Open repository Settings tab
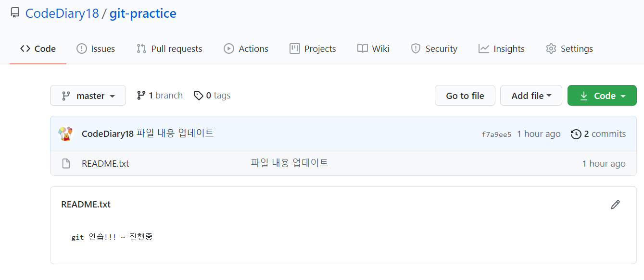The image size is (644, 280). 569,49
